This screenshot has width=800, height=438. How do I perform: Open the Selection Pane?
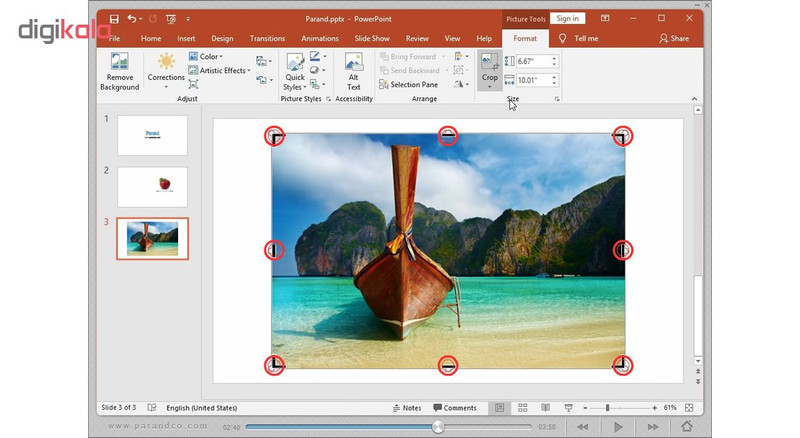(409, 84)
